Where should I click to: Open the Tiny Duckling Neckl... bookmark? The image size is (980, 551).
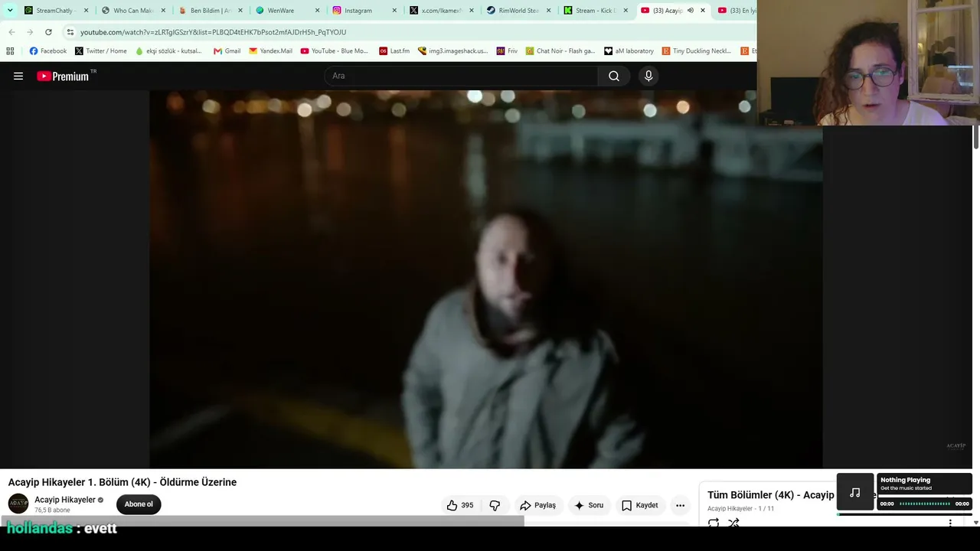[x=696, y=51]
